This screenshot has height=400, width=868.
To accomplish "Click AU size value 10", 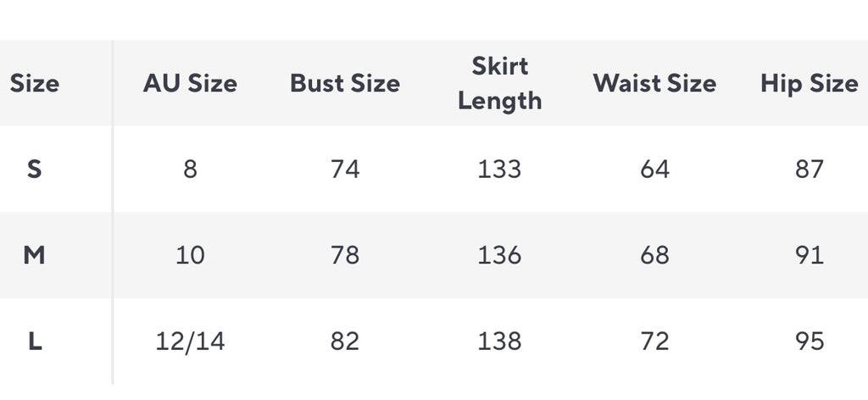I will click(190, 256).
